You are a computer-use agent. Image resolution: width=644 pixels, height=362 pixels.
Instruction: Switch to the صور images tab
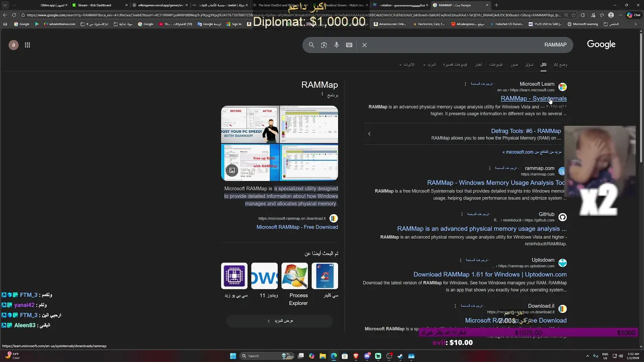pyautogui.click(x=514, y=64)
